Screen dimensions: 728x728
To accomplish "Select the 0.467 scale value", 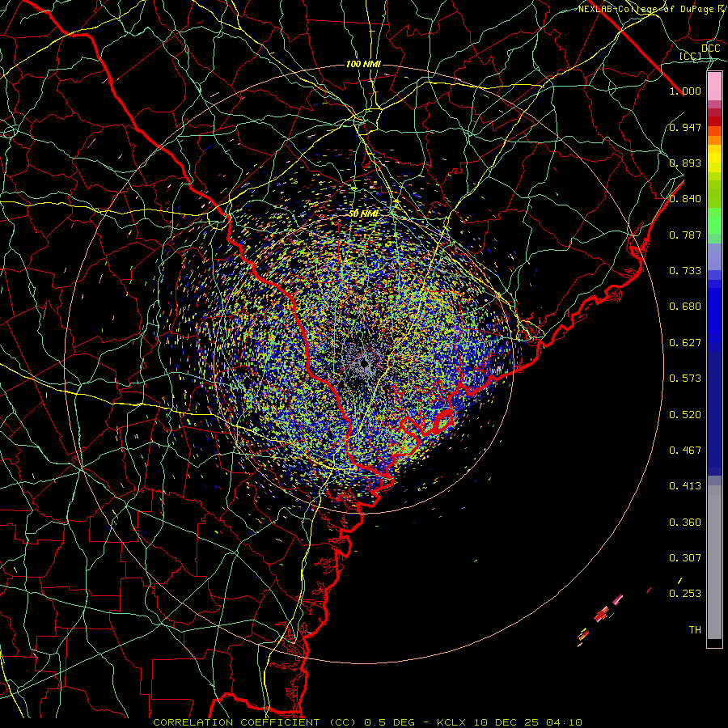I will 685,451.
